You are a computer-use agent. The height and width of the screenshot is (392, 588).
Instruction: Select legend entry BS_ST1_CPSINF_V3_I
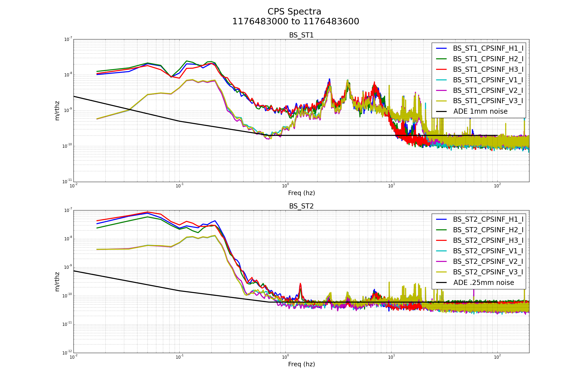click(x=479, y=101)
